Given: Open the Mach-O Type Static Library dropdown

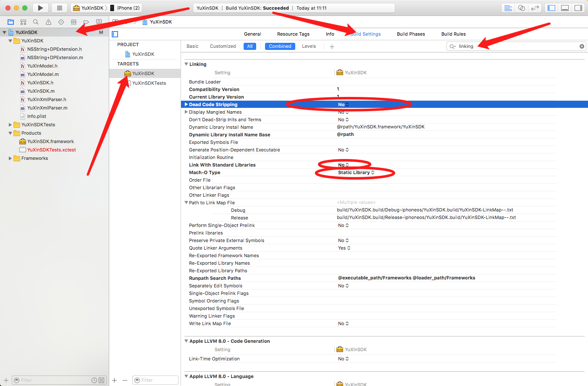Looking at the screenshot, I should pos(356,172).
